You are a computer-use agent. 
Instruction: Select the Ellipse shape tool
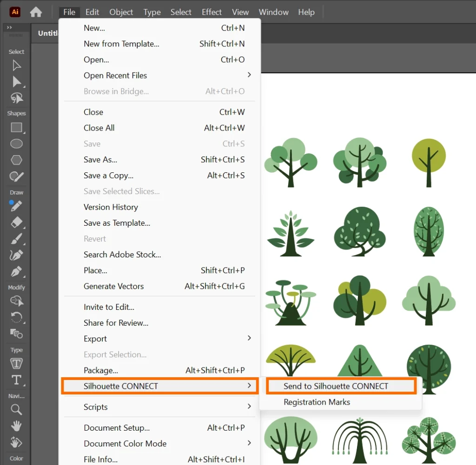pos(17,144)
